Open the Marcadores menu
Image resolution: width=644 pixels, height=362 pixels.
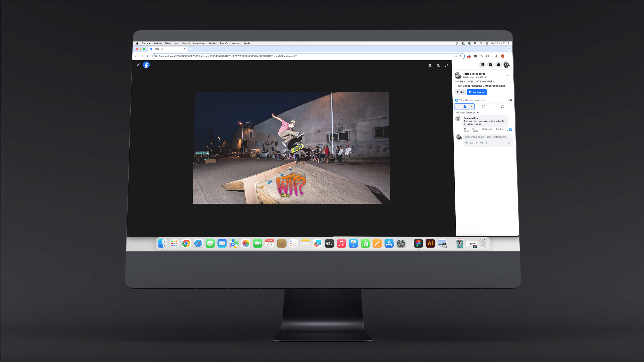coord(199,44)
